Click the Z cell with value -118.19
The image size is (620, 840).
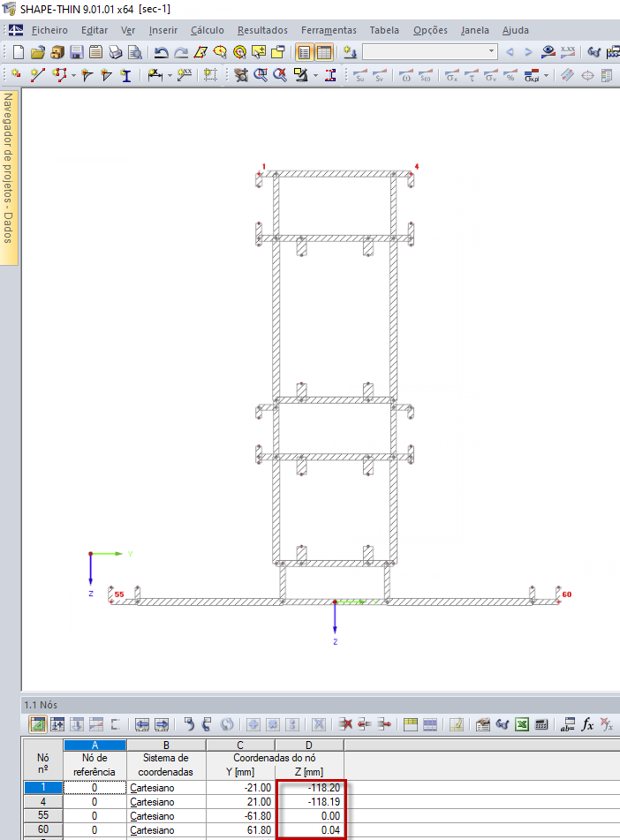coord(309,801)
